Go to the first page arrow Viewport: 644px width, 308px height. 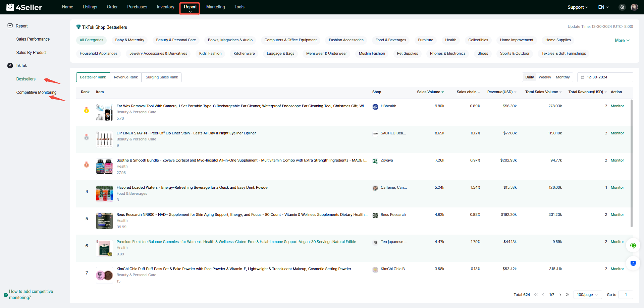pos(536,295)
